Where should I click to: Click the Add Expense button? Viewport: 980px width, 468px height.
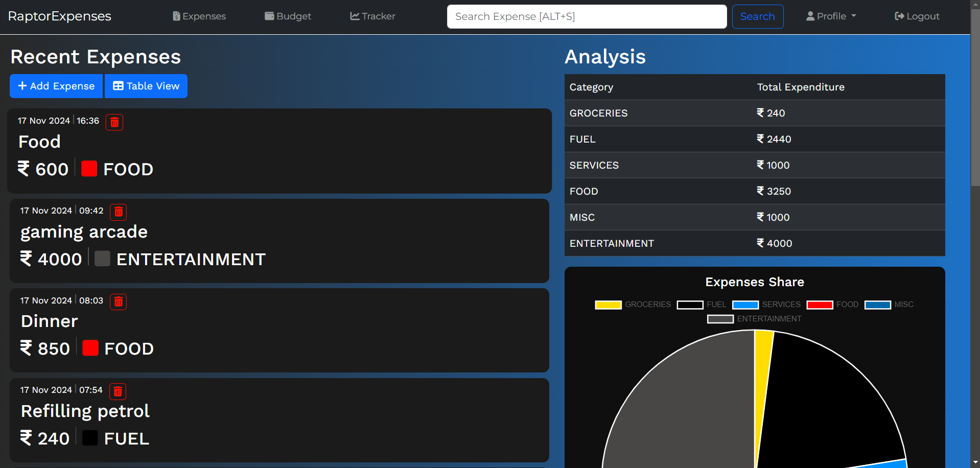pyautogui.click(x=56, y=86)
